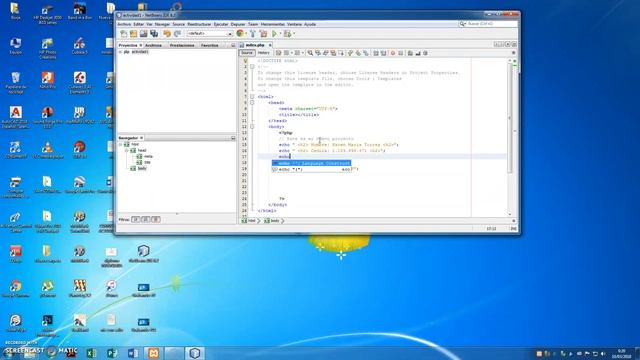Expand the actividad1 project node
Screen dimensions: 640x360
tap(120, 52)
